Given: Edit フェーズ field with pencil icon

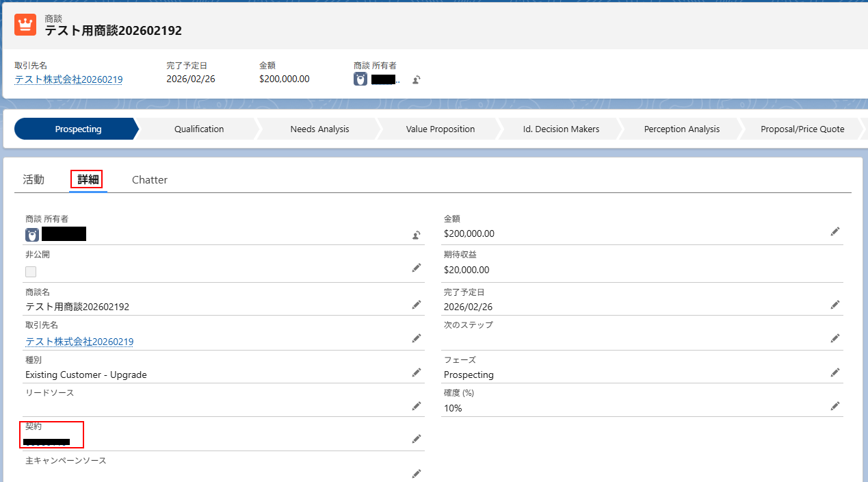Looking at the screenshot, I should pos(834,372).
